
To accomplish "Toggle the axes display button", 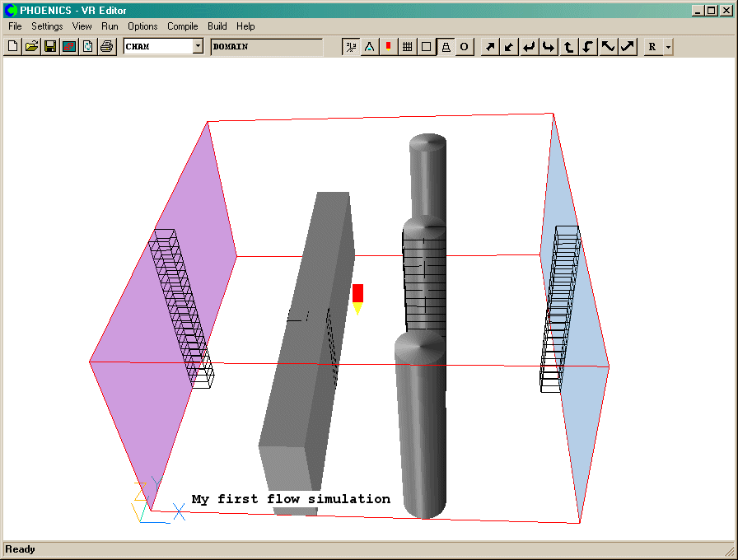I will tap(351, 47).
